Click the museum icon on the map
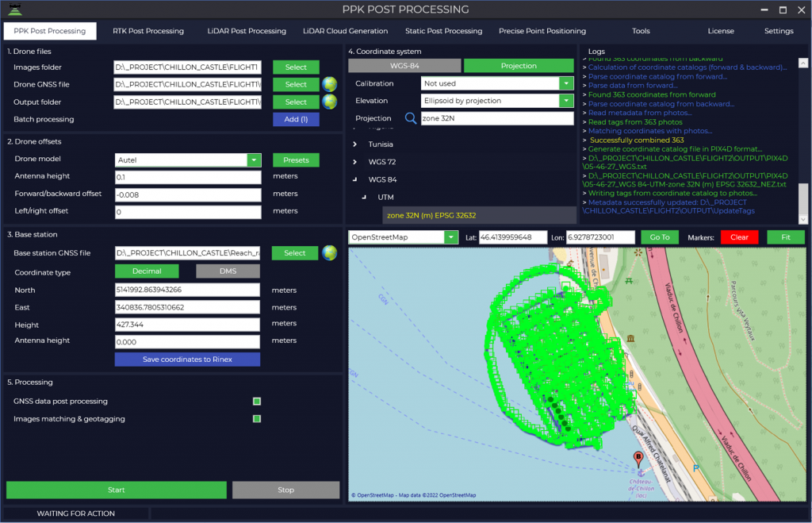 click(x=630, y=339)
